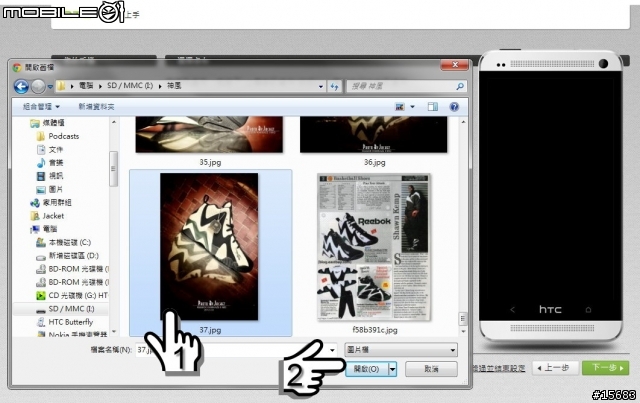
Task: Click the previous step button on page
Action: [x=556, y=368]
